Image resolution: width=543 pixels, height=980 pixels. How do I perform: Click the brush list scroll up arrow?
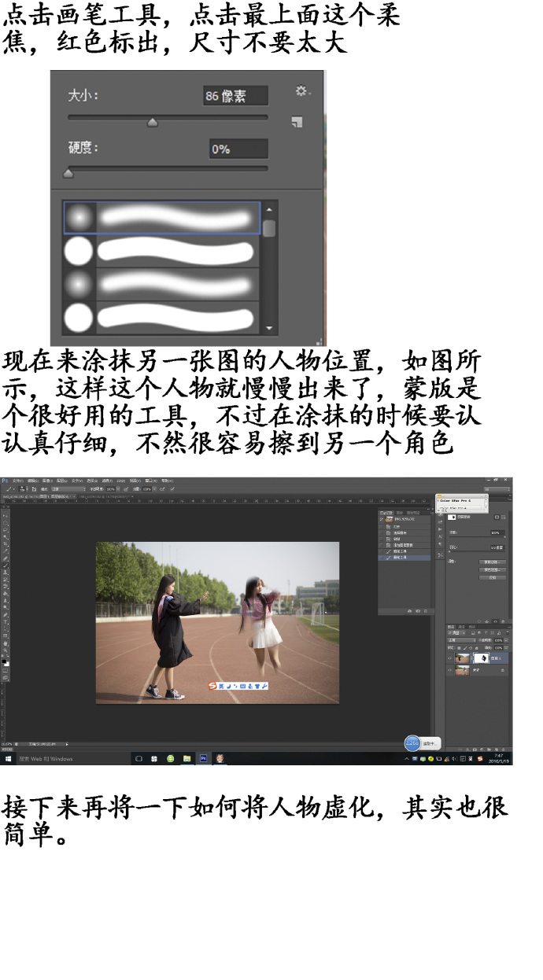tap(269, 209)
